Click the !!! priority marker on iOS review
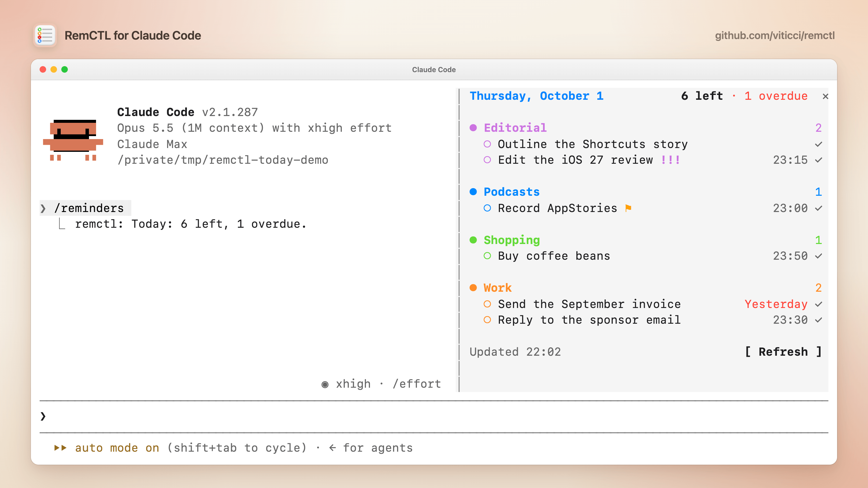The width and height of the screenshot is (868, 488). 670,160
